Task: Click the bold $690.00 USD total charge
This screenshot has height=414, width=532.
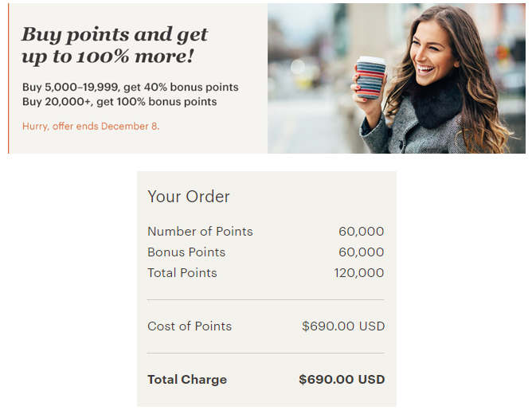Action: 342,379
